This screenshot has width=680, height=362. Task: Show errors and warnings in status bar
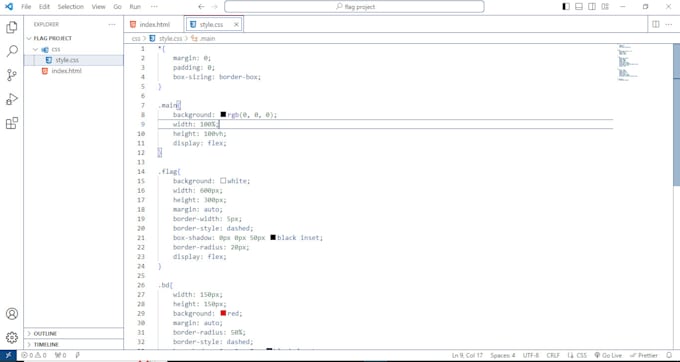[34, 355]
